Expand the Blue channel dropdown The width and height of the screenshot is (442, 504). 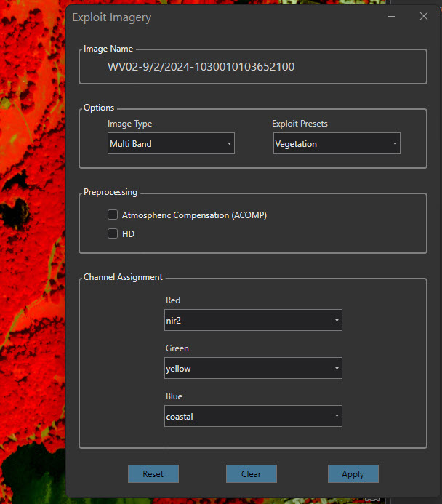(253, 416)
